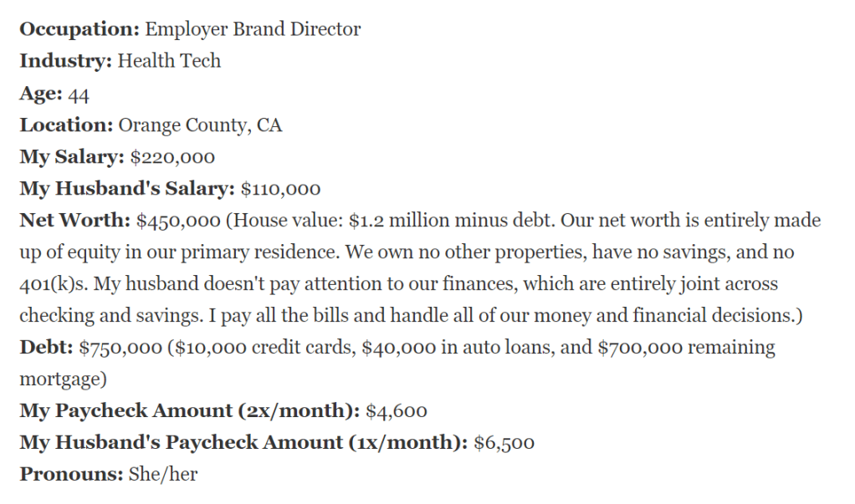This screenshot has width=855, height=504.
Task: Click the "She/her" pronouns text
Action: [162, 475]
